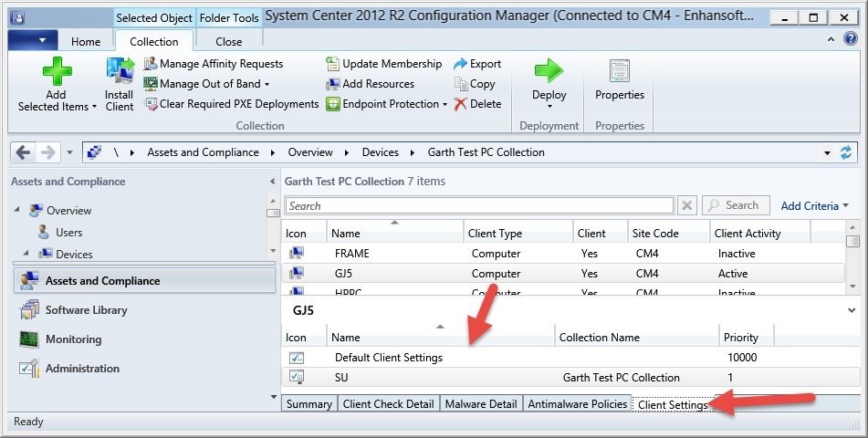This screenshot has height=438, width=868.
Task: Click the Forward navigation arrow
Action: [48, 152]
